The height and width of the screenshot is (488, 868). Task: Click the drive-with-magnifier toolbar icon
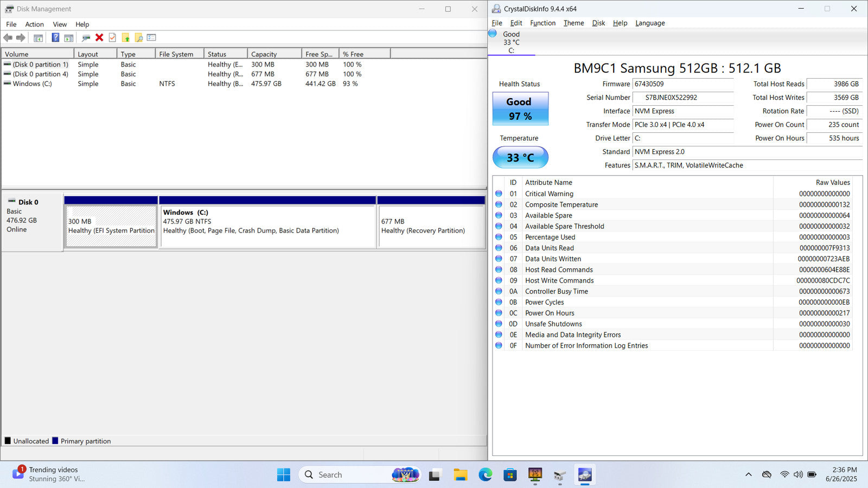click(x=86, y=38)
